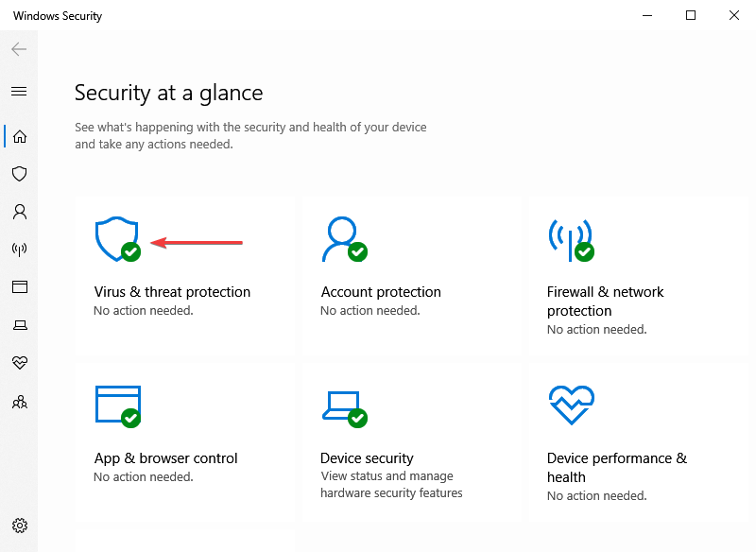The image size is (756, 552).
Task: Open Family options icon in sidebar
Action: [19, 402]
